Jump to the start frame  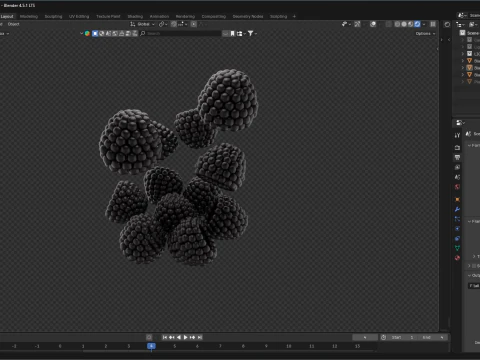pyautogui.click(x=165, y=337)
